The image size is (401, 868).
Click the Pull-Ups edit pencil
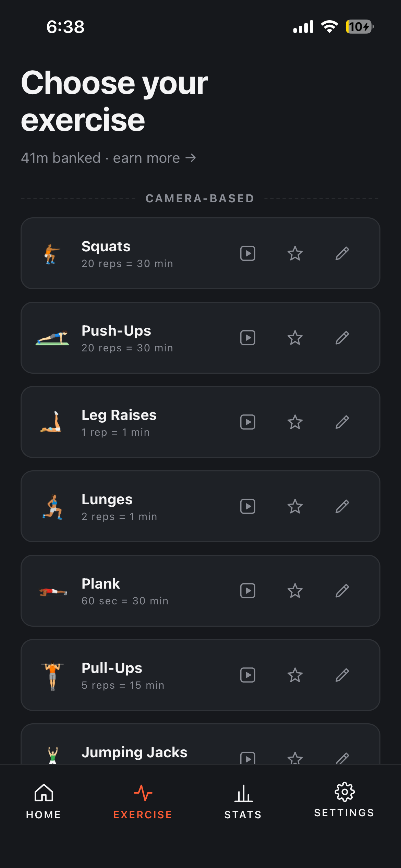click(x=342, y=675)
